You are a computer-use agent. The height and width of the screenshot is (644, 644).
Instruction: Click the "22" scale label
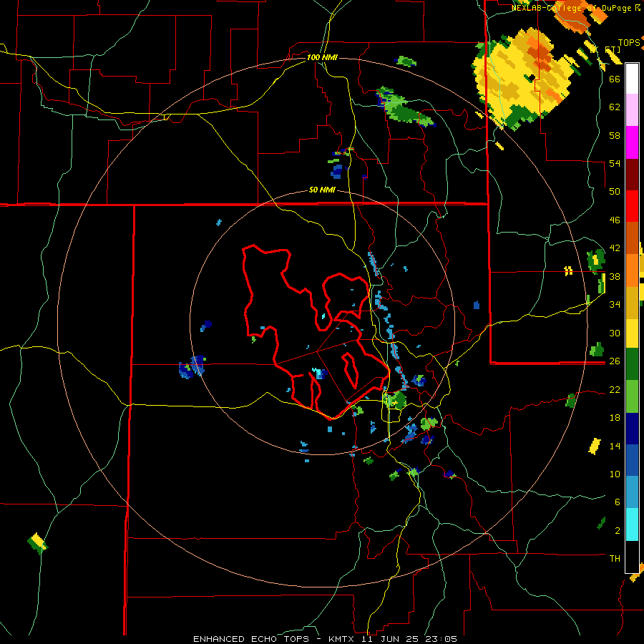pos(615,389)
